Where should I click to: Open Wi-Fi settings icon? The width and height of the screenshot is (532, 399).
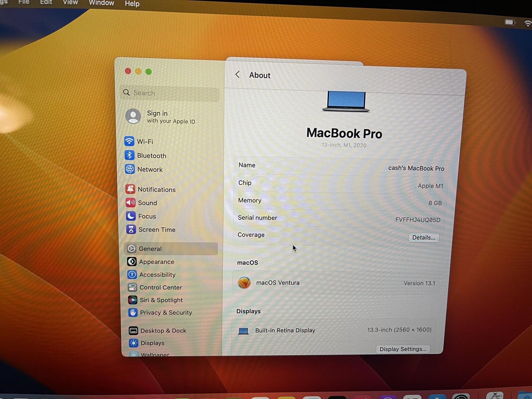pyautogui.click(x=129, y=141)
